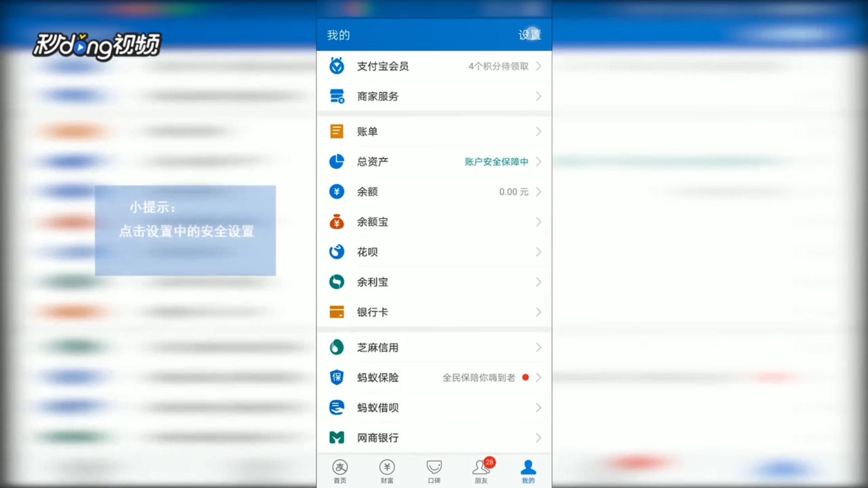Click the 4个积分待领取 points notice
Viewport: 868px width, 488px height.
(498, 66)
